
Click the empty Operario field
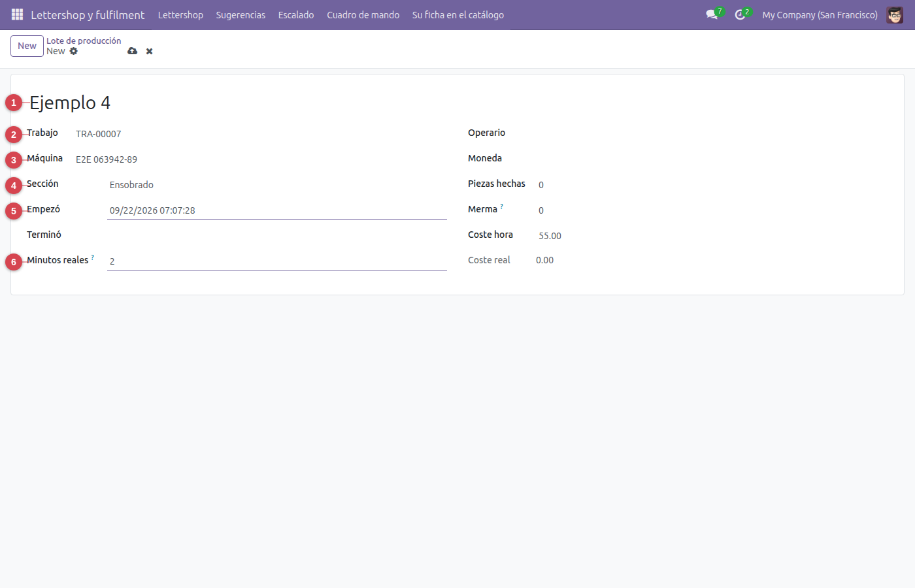pyautogui.click(x=712, y=134)
